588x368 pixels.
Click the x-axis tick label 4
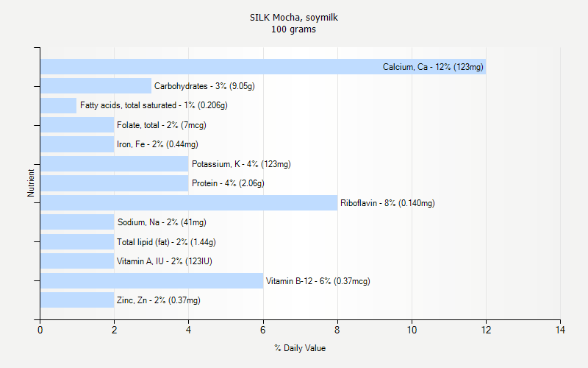(x=189, y=330)
